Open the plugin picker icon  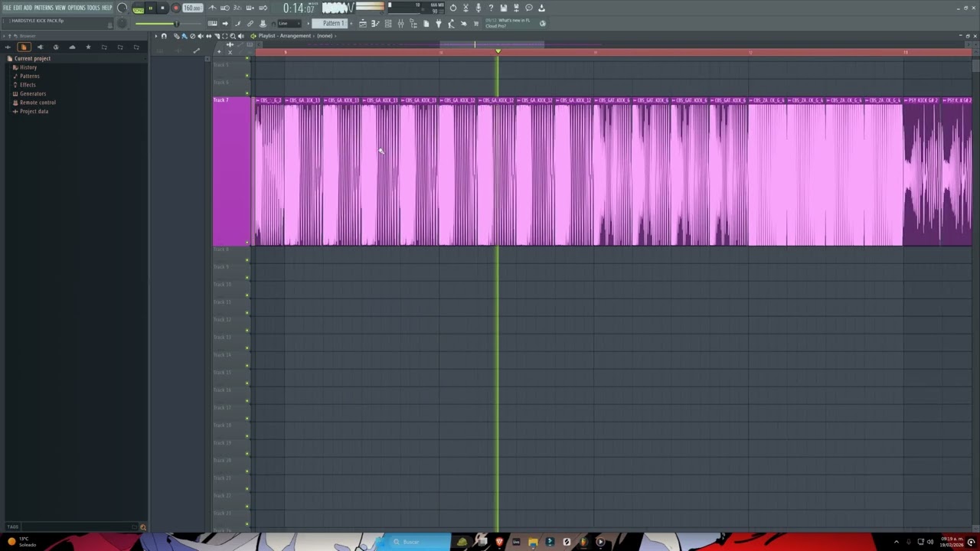pos(438,23)
